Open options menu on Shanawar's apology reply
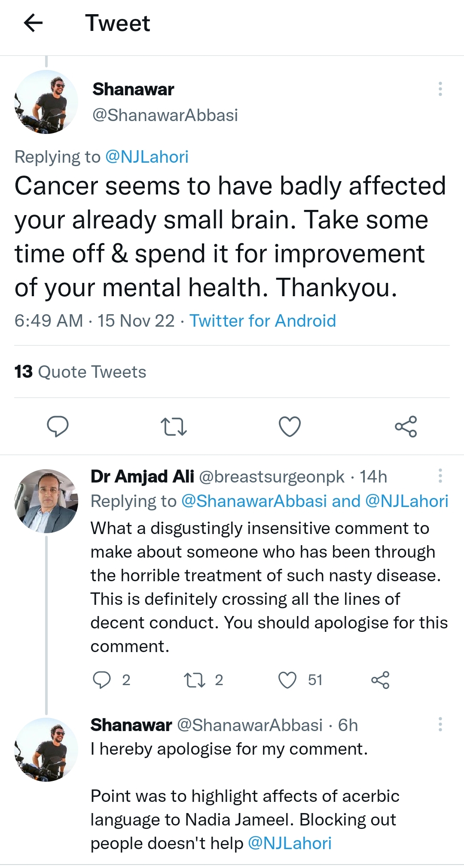464x868 pixels. [x=440, y=723]
